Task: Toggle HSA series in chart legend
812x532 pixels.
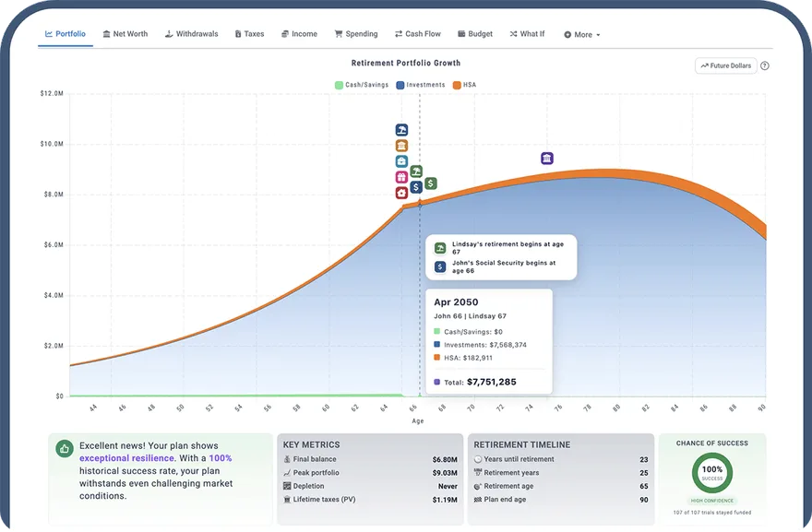Action: pos(464,85)
